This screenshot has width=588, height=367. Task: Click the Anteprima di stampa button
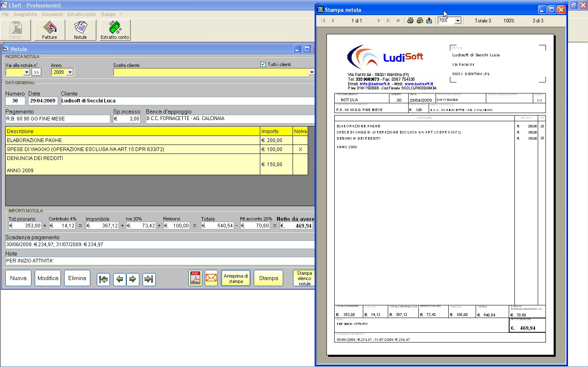click(x=236, y=278)
